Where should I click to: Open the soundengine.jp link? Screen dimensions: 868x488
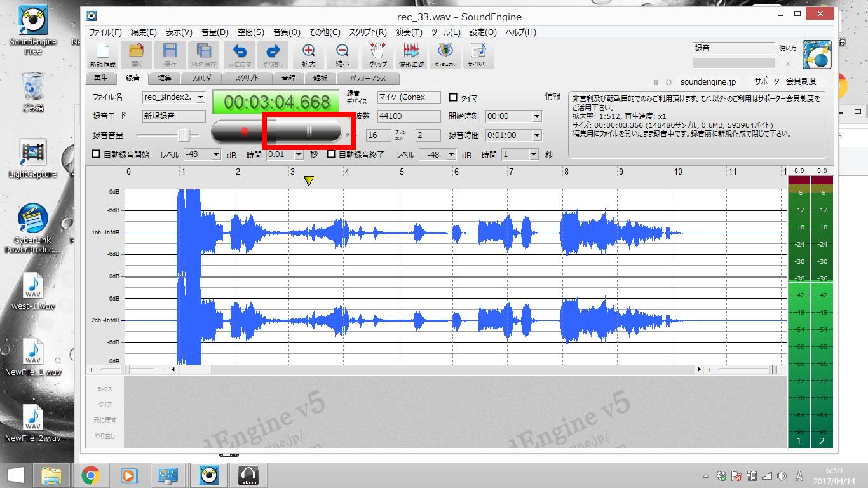point(708,81)
